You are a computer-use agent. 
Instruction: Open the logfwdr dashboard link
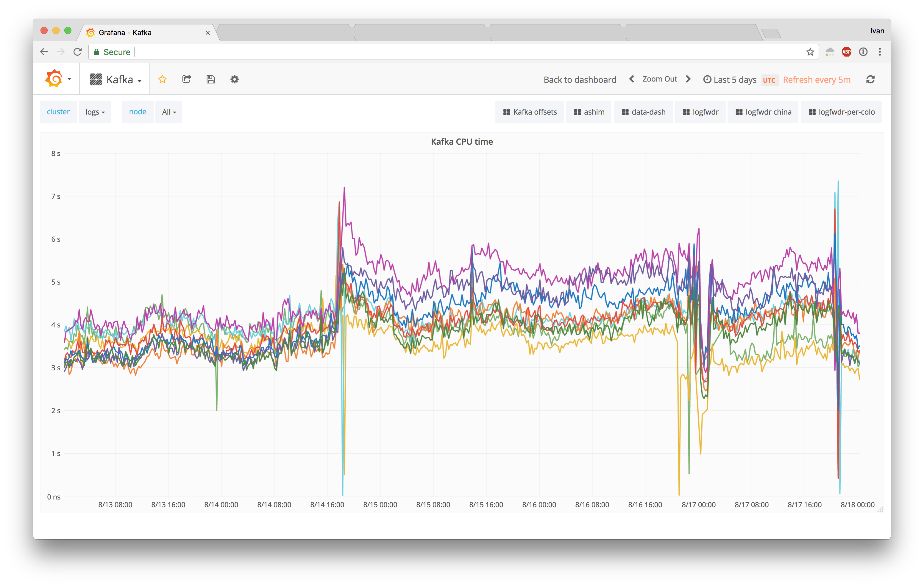point(700,112)
